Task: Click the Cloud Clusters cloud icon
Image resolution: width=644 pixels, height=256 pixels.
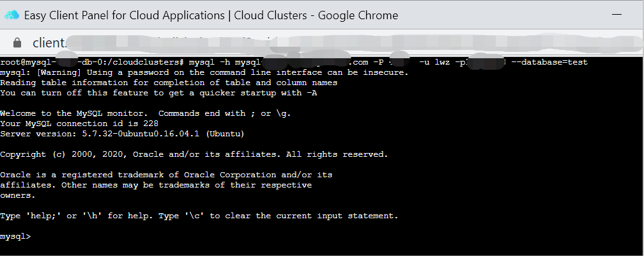Action: click(x=12, y=15)
